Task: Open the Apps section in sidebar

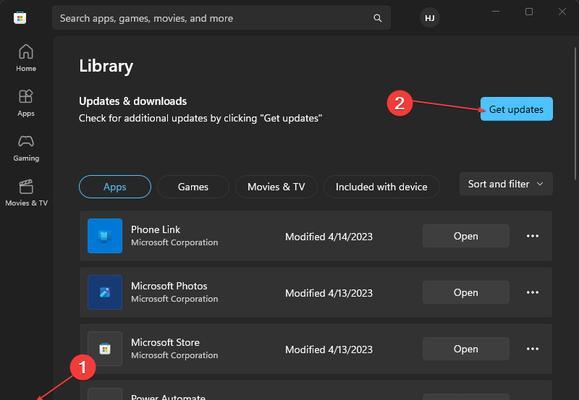Action: coord(26,103)
